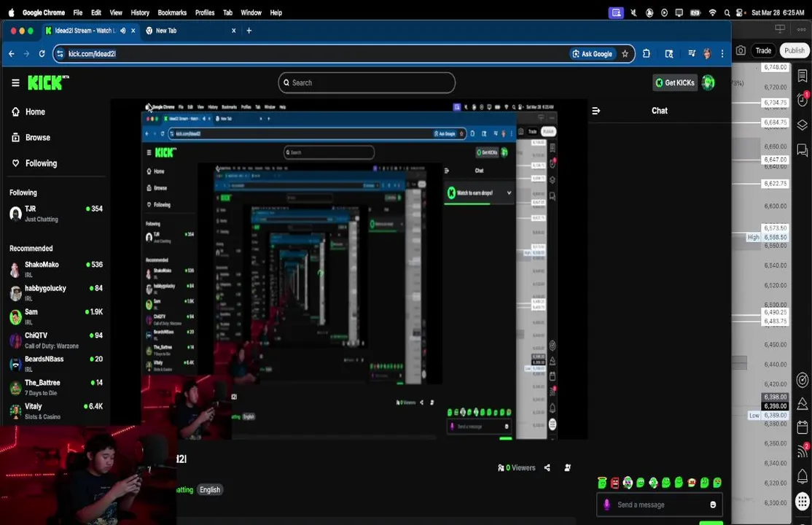Collapse the Chat panel using arrow icon
Viewport: 812px width, 525px height.
tap(596, 111)
